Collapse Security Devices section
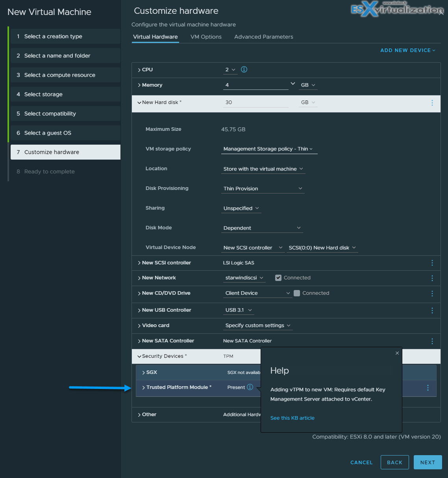The image size is (448, 478). point(139,356)
